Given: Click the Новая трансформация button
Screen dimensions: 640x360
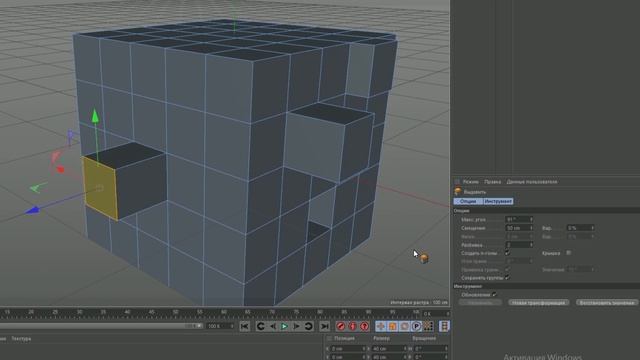Looking at the screenshot, I should click(x=538, y=303).
